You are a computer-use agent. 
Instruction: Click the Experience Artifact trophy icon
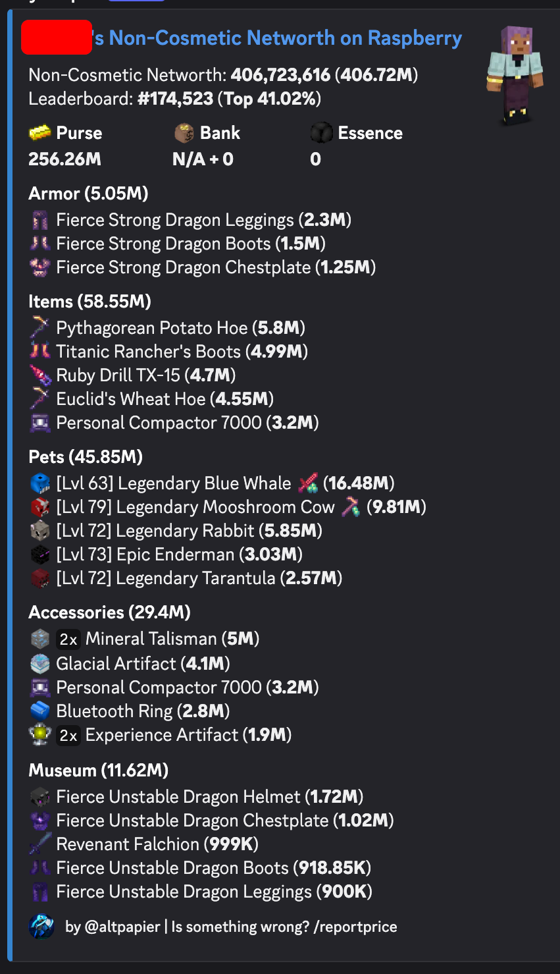[40, 735]
